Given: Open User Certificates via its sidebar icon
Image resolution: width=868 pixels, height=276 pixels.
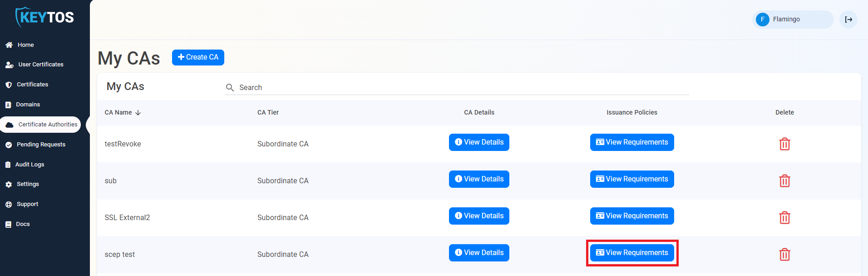Looking at the screenshot, I should [10, 64].
